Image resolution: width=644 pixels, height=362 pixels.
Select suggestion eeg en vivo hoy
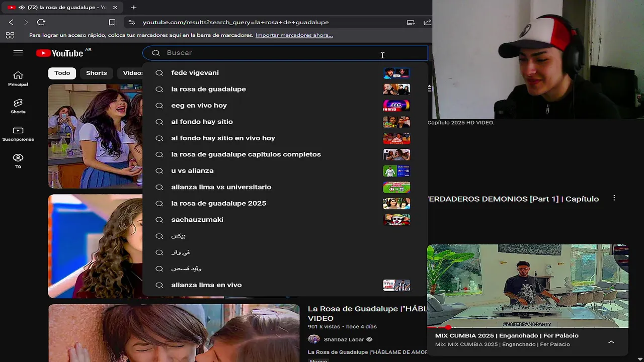(x=285, y=106)
